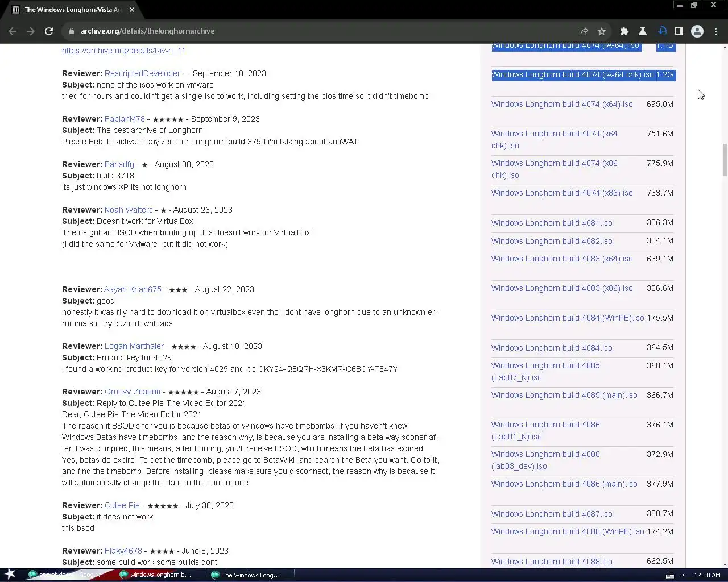This screenshot has width=728, height=582.
Task: Click product key text CKY24-Q8QRH-X3KMR-C6BCY-T847Y
Action: point(328,369)
